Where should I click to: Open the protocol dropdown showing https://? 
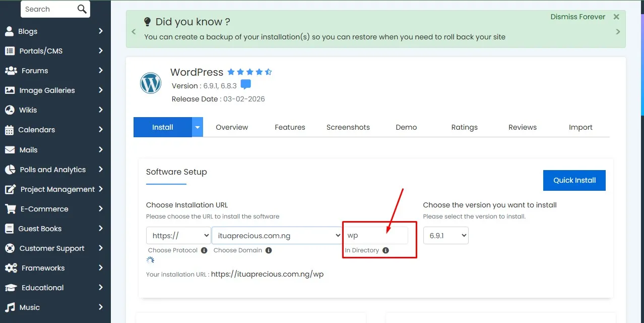click(178, 235)
